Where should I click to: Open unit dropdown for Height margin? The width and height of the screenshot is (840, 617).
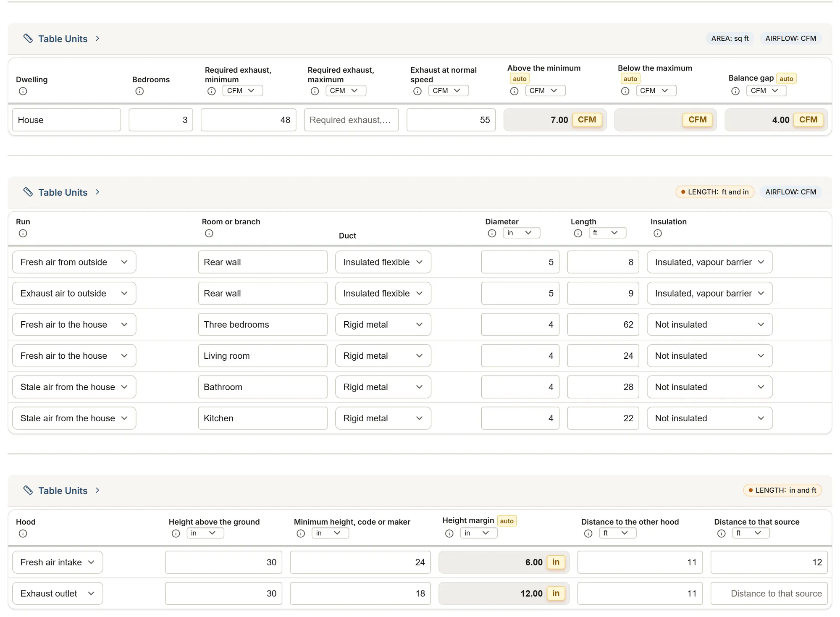click(x=478, y=533)
